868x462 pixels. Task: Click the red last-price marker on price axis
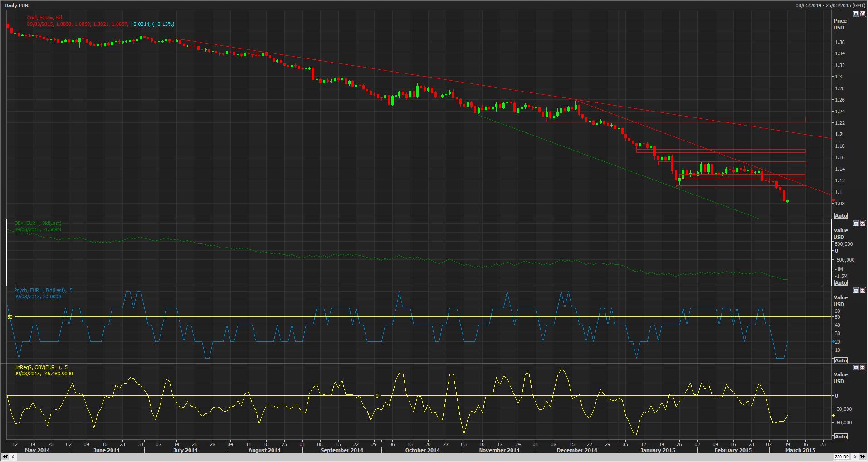click(834, 200)
